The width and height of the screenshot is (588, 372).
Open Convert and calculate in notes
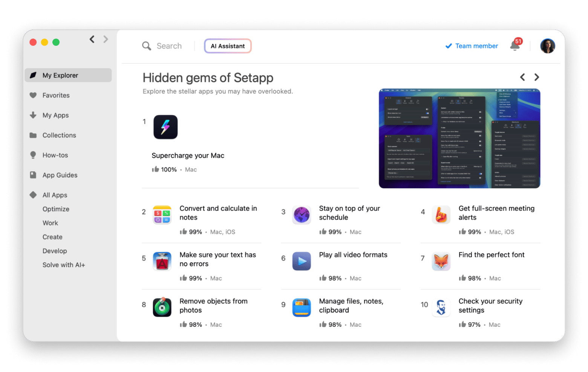pos(218,213)
